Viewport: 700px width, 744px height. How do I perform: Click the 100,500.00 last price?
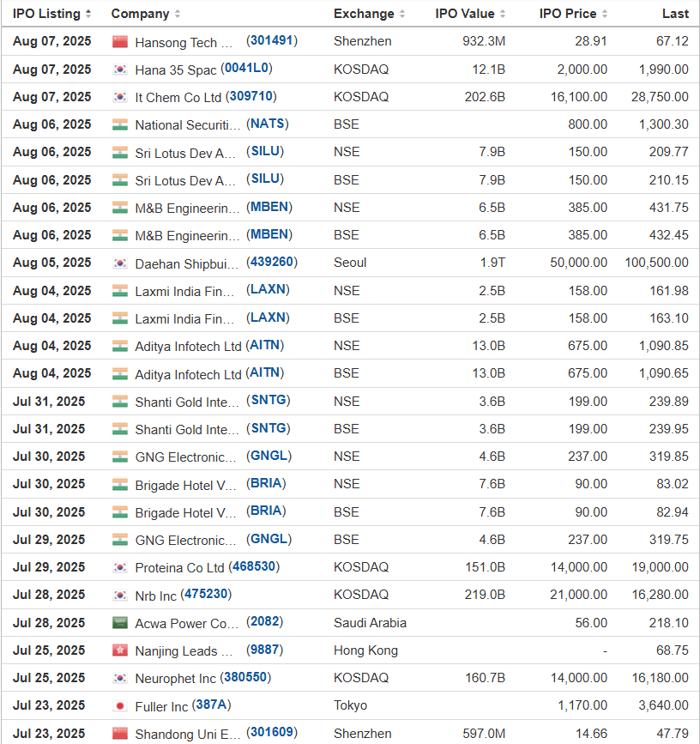[x=656, y=263]
